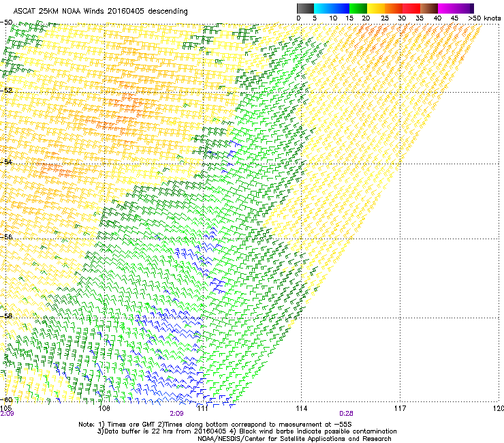Click the red 30-35 knots legend color
Screen dimensions: 504x443
point(411,8)
